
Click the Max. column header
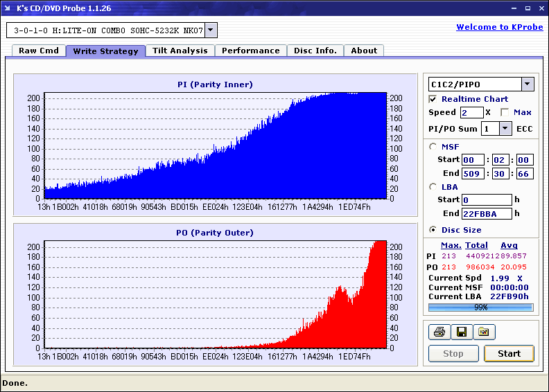click(451, 245)
